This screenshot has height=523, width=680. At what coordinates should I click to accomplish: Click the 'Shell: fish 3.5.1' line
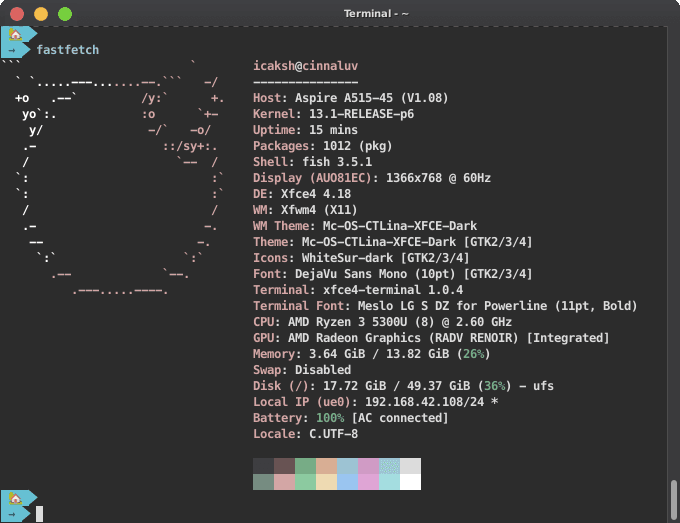312,162
